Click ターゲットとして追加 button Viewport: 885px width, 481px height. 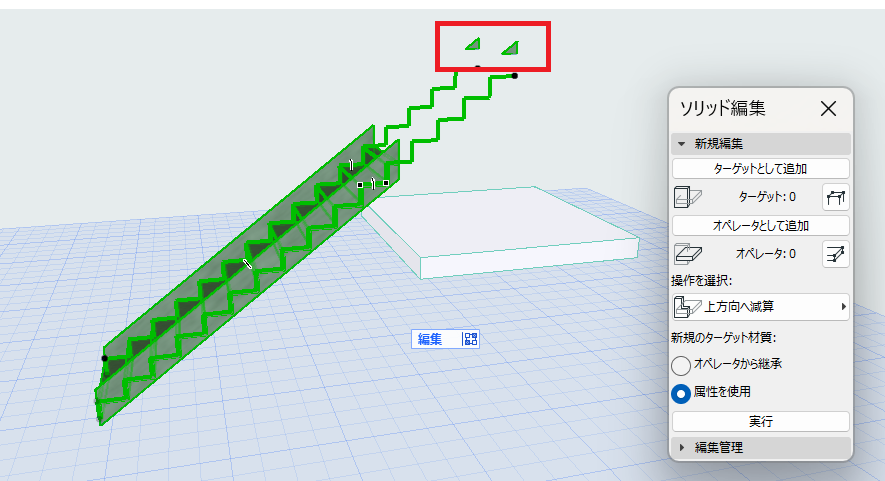point(761,169)
